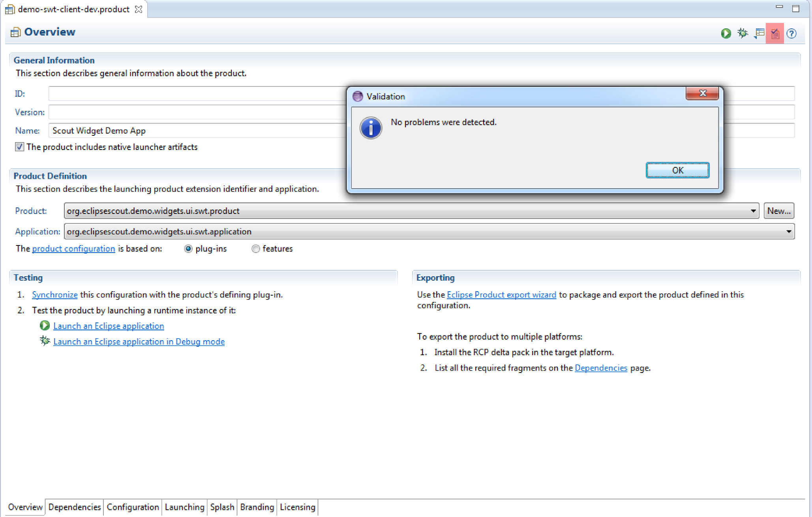The image size is (812, 517).
Task: Switch to the Licensing tab
Action: tap(297, 507)
